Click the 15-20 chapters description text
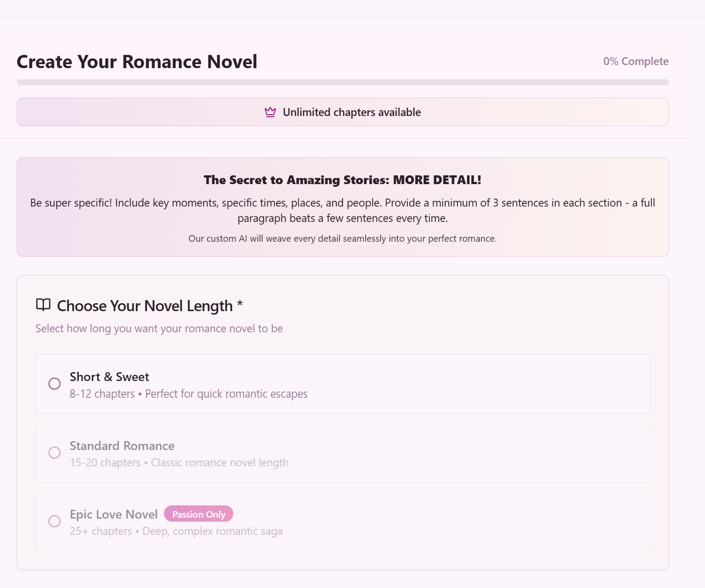705x588 pixels. point(179,462)
